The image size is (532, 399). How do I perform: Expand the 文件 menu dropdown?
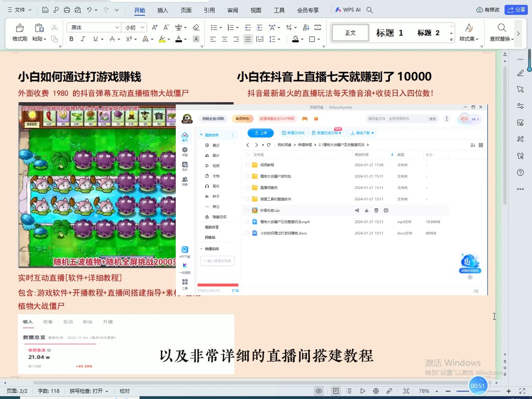[x=19, y=10]
